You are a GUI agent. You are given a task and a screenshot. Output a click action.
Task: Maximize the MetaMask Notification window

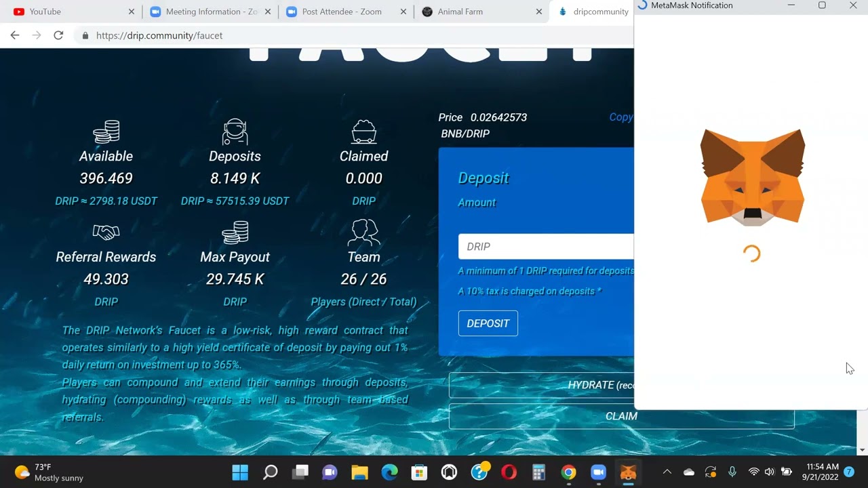point(822,5)
